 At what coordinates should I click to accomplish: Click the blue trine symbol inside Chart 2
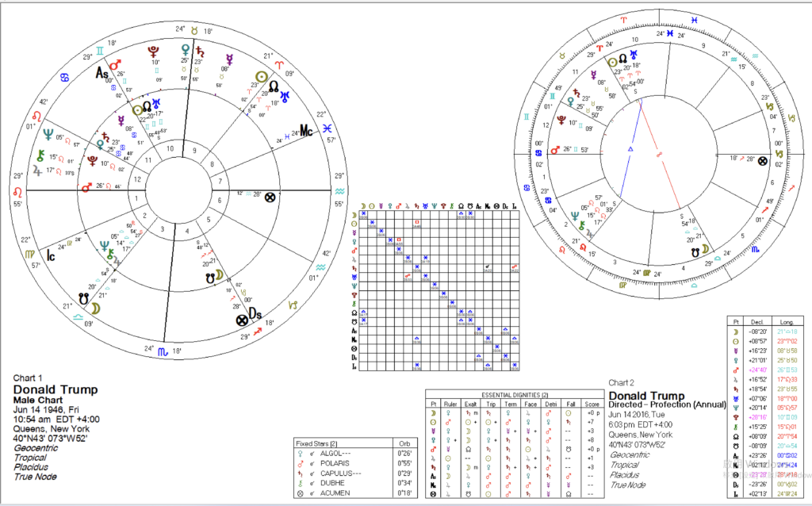tap(630, 149)
